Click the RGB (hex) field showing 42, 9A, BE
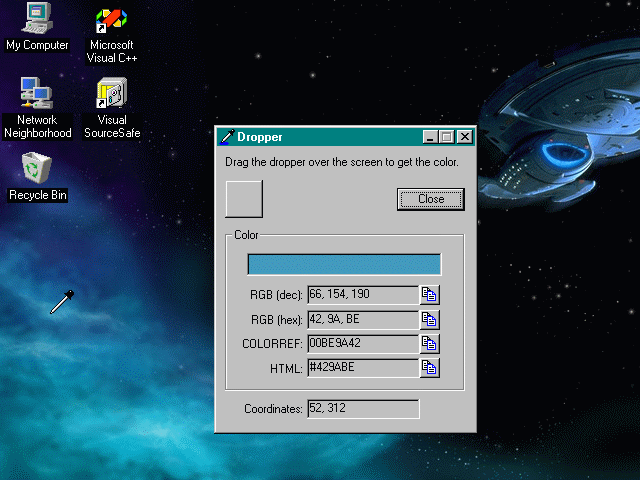640x480 pixels. click(363, 320)
